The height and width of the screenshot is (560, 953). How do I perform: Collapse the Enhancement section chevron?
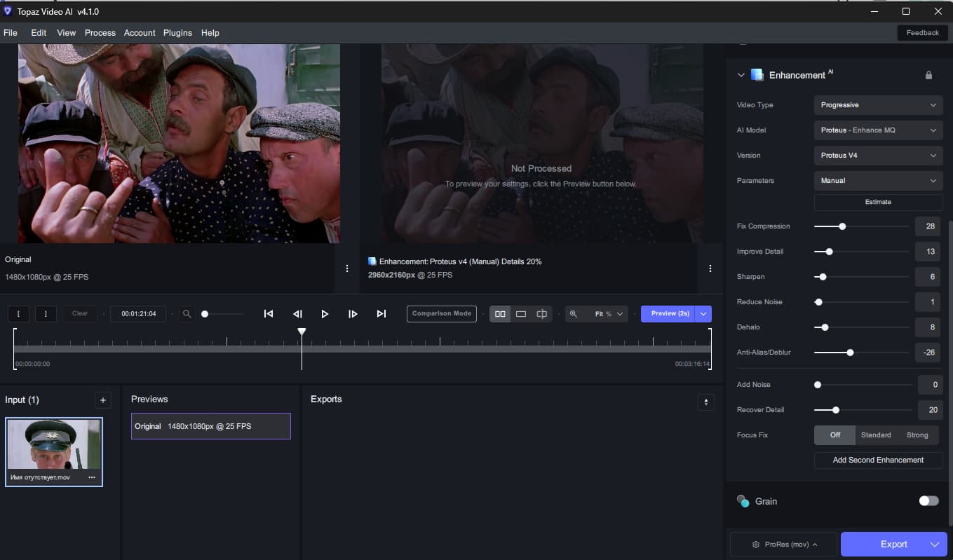coord(741,75)
